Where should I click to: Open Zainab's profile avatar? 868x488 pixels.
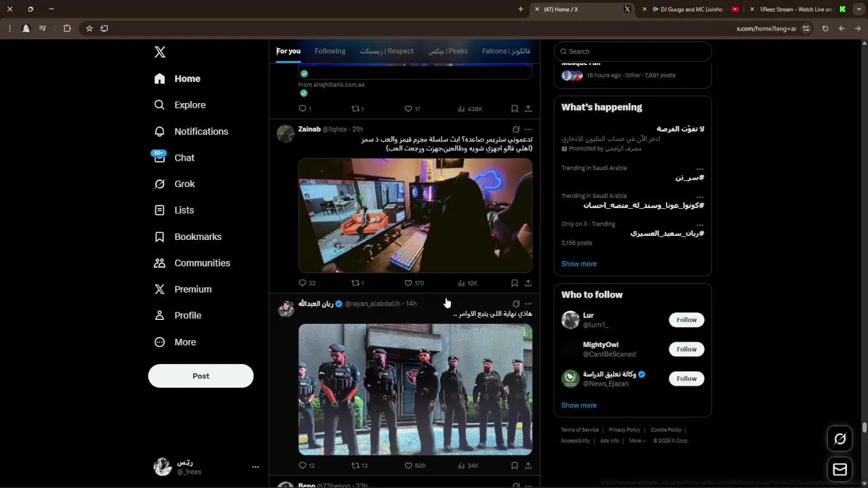pos(285,134)
